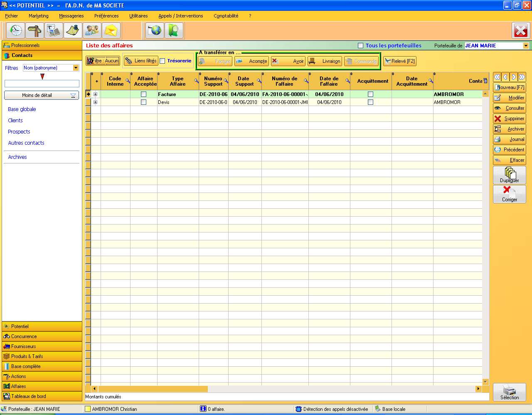Click the vertical scrollbar down arrow
The image size is (532, 415).
click(x=485, y=382)
